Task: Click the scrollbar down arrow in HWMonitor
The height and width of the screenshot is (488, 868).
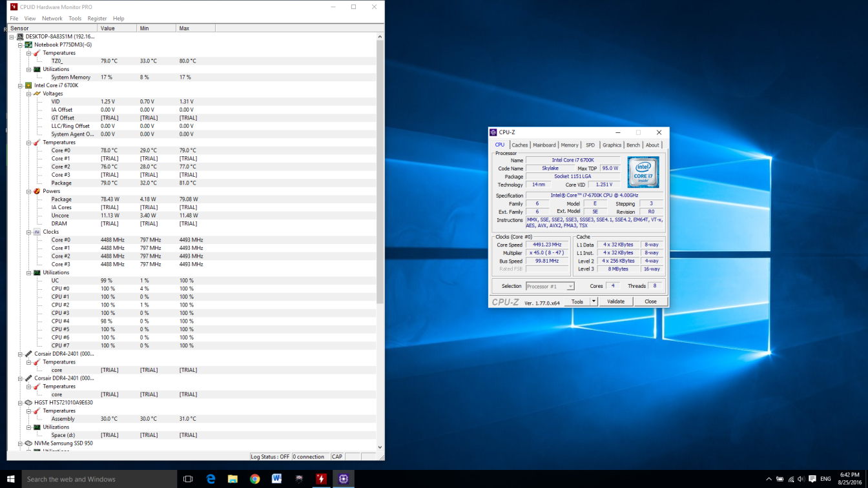Action: coord(380,447)
